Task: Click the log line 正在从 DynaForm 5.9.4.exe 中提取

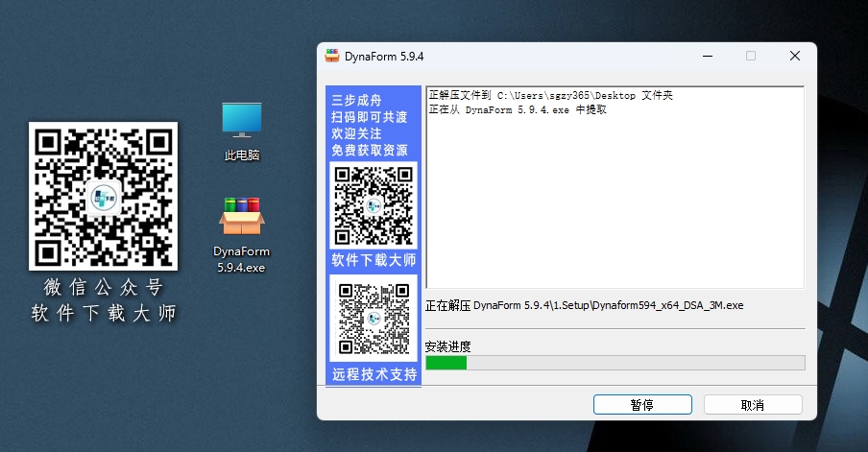Action: click(518, 109)
